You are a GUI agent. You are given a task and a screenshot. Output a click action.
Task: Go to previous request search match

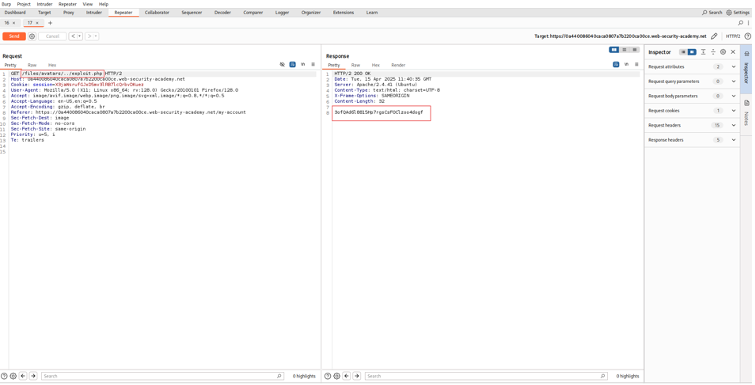pos(22,376)
